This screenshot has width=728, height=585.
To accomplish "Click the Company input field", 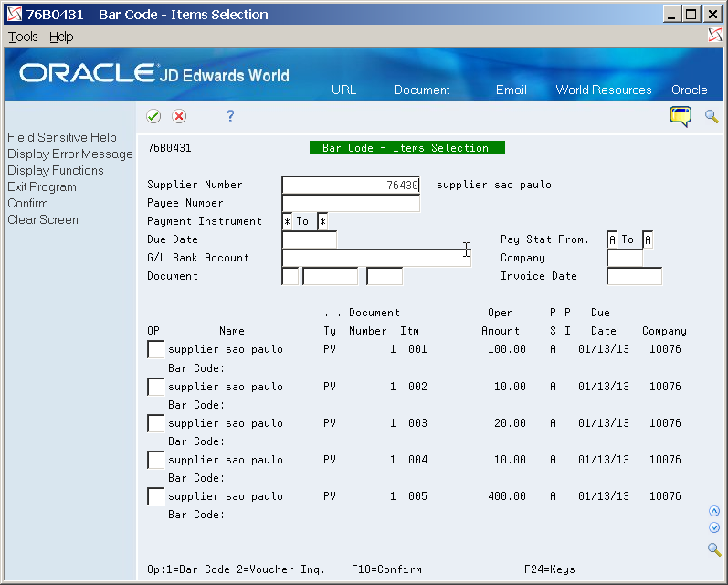I will (625, 258).
